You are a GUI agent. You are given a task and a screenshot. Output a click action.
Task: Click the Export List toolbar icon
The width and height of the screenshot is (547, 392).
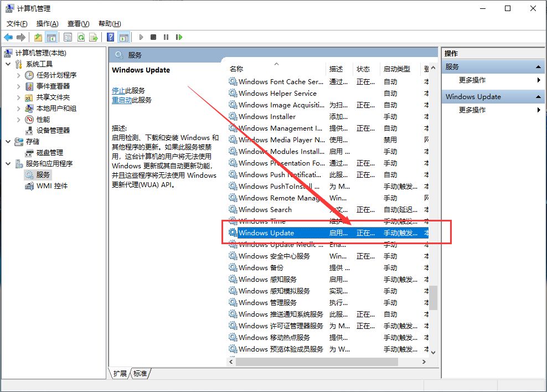coord(93,37)
